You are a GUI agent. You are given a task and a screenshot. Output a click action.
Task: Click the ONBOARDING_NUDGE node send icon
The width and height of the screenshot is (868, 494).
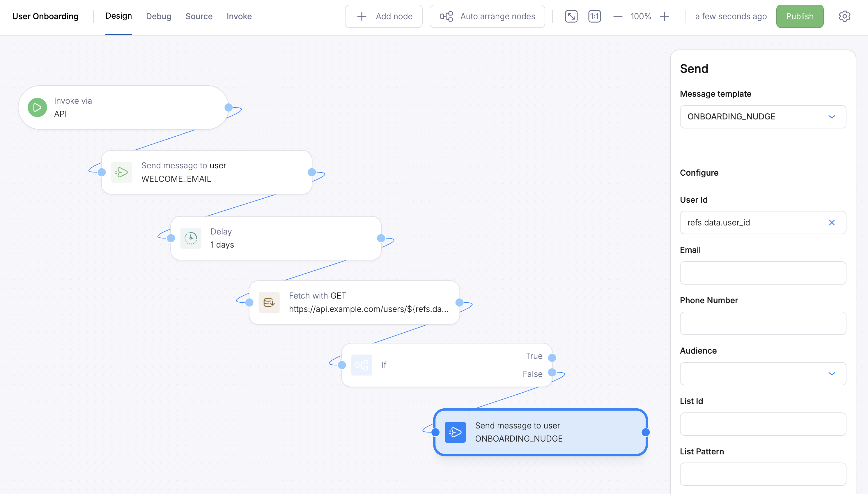pos(455,432)
